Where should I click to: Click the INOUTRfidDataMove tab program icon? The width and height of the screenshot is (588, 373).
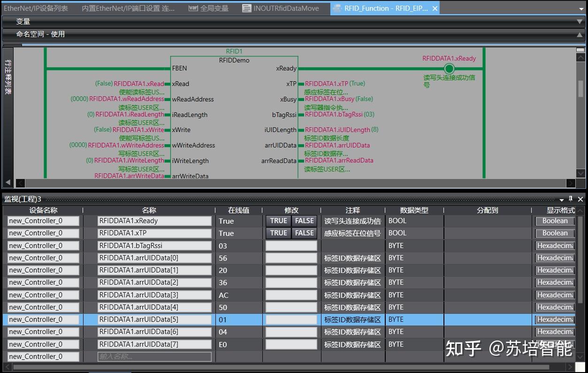pos(246,8)
